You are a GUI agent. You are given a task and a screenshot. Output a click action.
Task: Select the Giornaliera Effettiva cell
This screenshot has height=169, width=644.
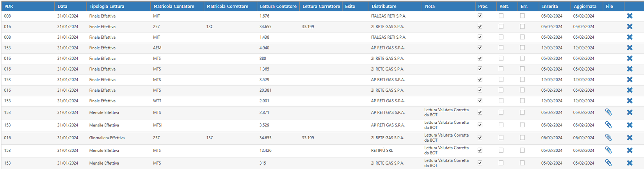[x=107, y=138]
